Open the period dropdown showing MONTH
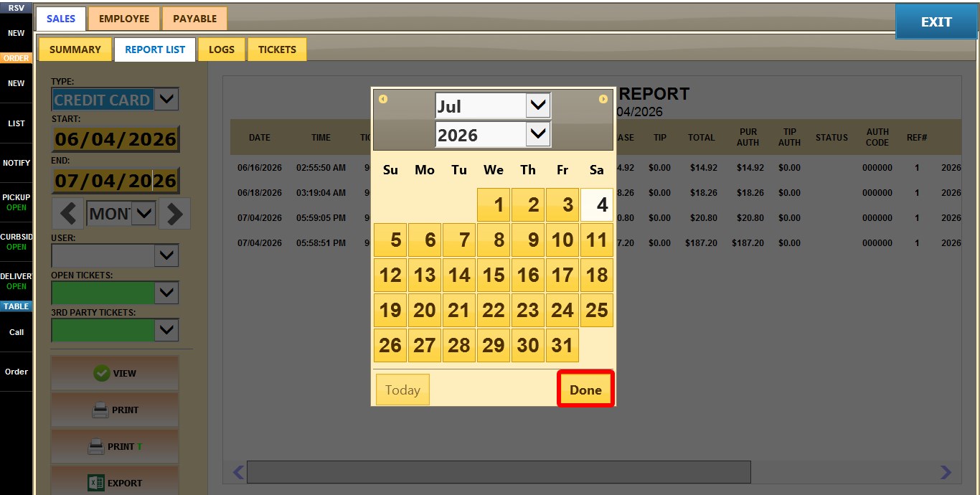The width and height of the screenshot is (980, 495). click(x=121, y=213)
